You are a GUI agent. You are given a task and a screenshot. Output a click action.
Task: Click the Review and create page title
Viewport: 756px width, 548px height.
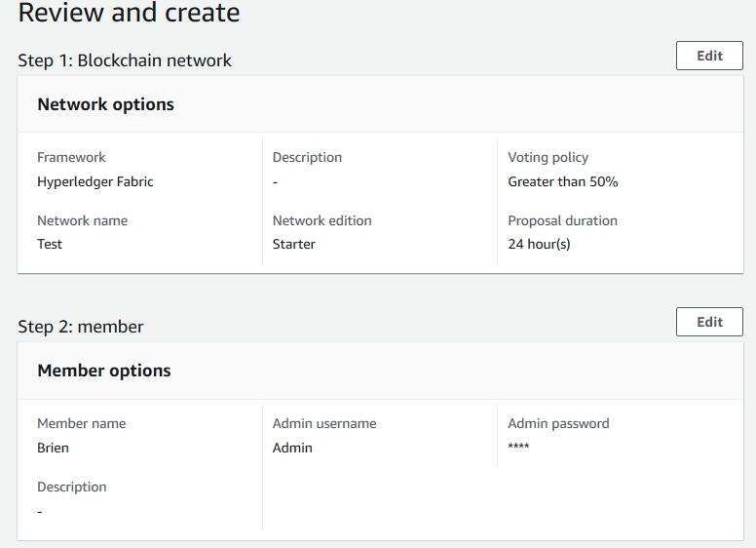tap(129, 13)
